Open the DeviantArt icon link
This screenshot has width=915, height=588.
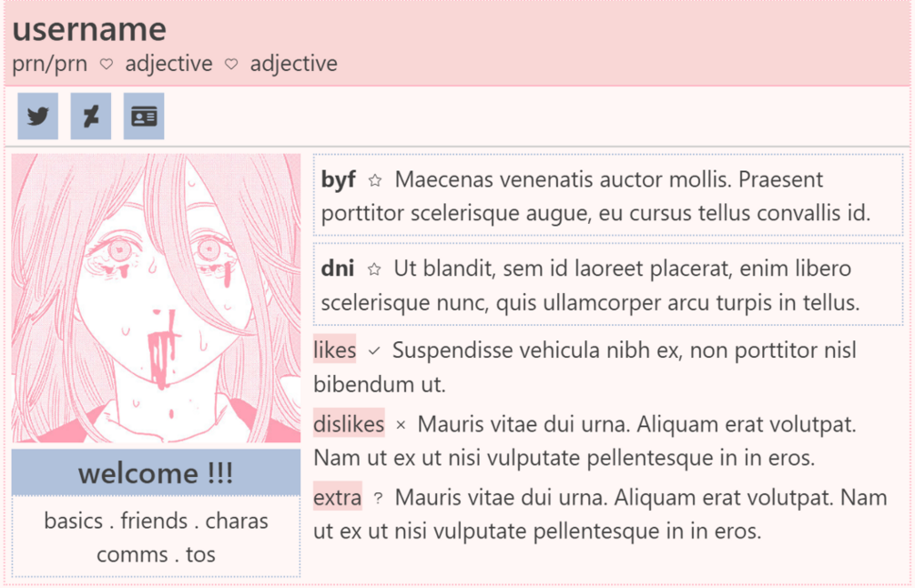tap(91, 117)
